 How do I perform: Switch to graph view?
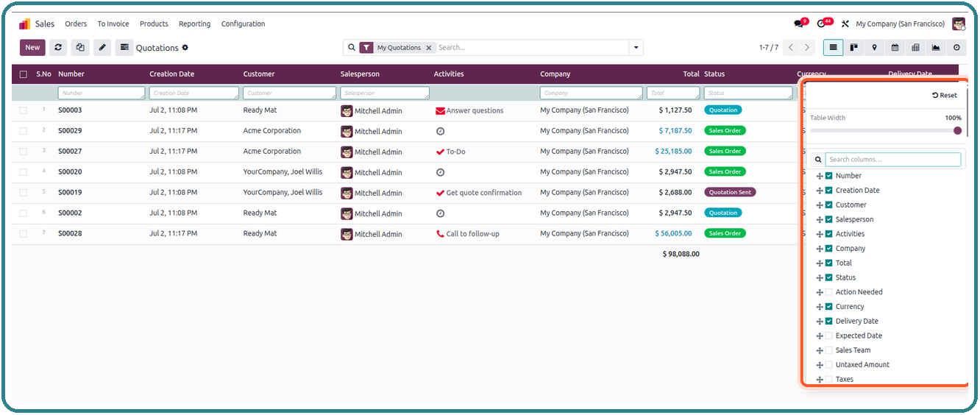tap(936, 48)
